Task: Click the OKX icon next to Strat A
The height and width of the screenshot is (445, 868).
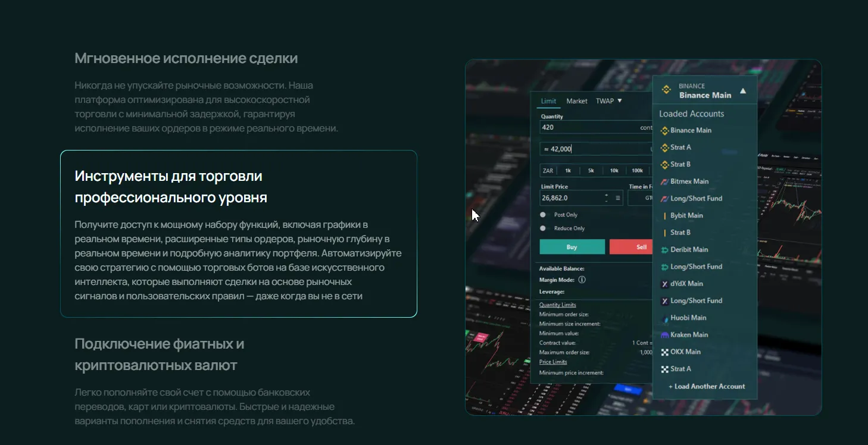Action: (665, 369)
